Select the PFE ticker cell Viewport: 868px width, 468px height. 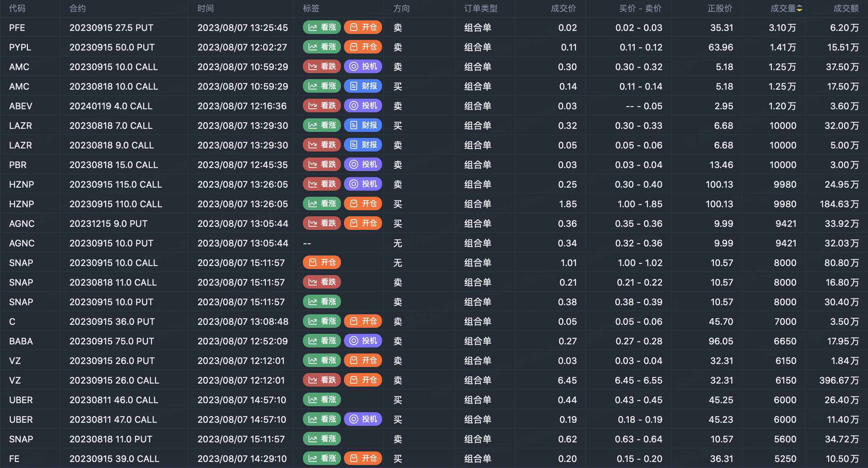pyautogui.click(x=17, y=28)
